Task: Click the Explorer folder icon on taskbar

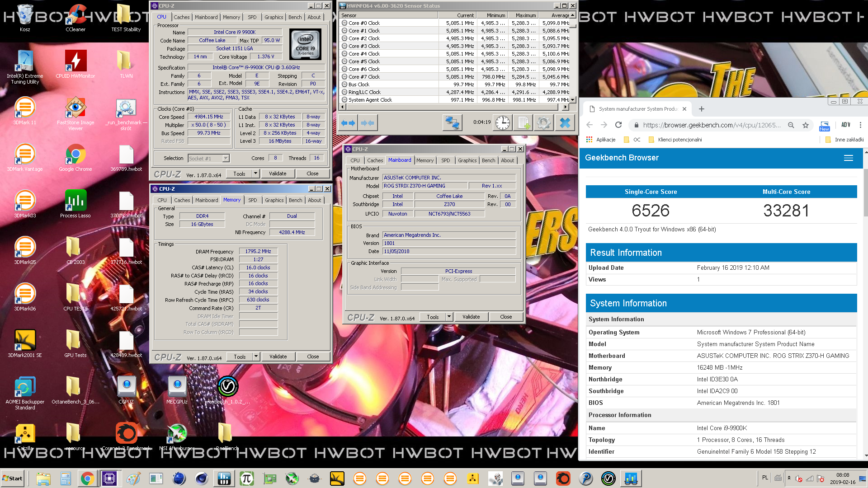Action: pyautogui.click(x=43, y=478)
